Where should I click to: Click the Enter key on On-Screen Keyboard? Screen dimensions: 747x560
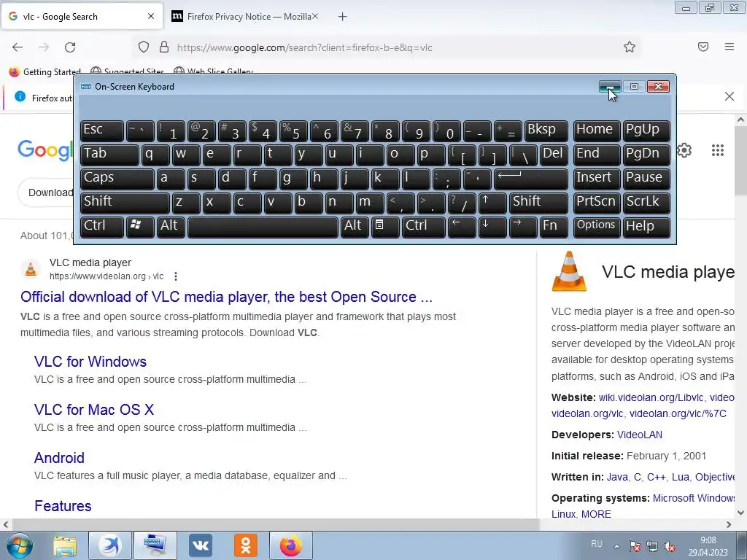click(531, 178)
